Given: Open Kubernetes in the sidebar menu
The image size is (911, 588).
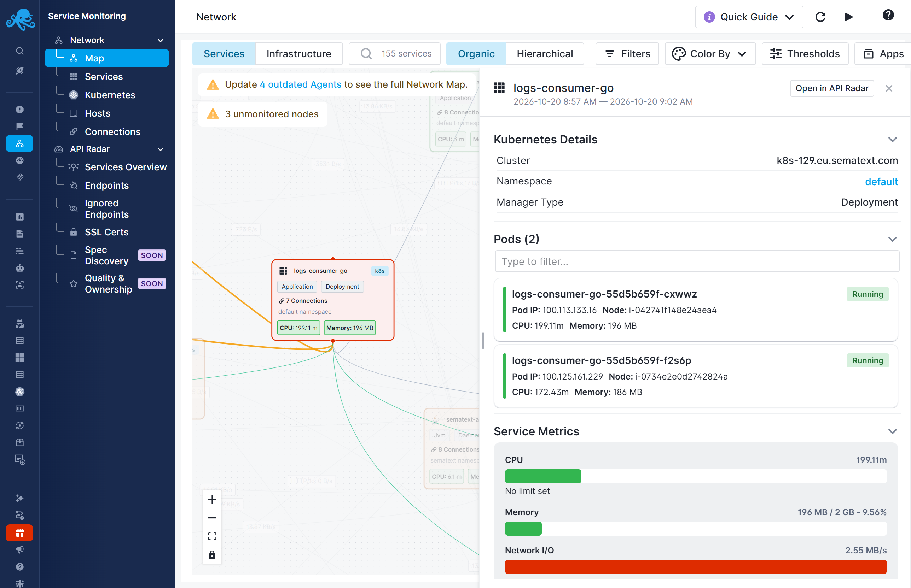Looking at the screenshot, I should pos(109,95).
